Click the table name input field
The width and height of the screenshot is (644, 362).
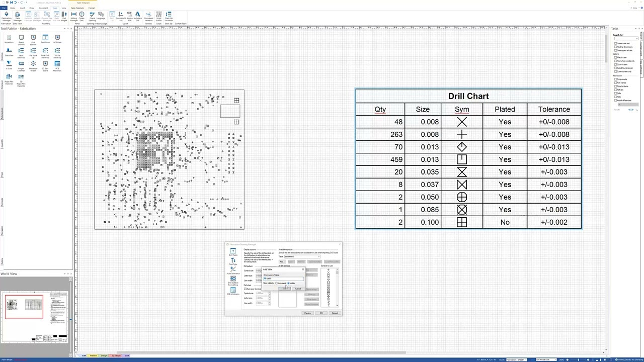pyautogui.click(x=284, y=279)
